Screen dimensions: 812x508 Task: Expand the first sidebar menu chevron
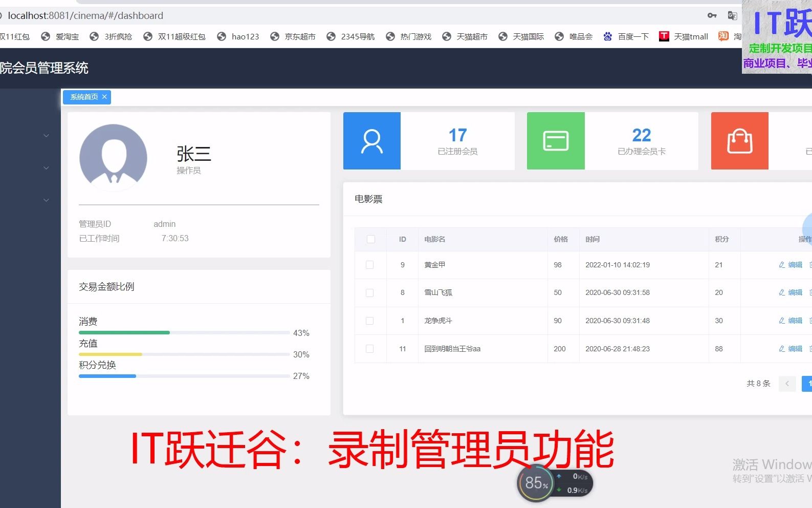pos(46,136)
